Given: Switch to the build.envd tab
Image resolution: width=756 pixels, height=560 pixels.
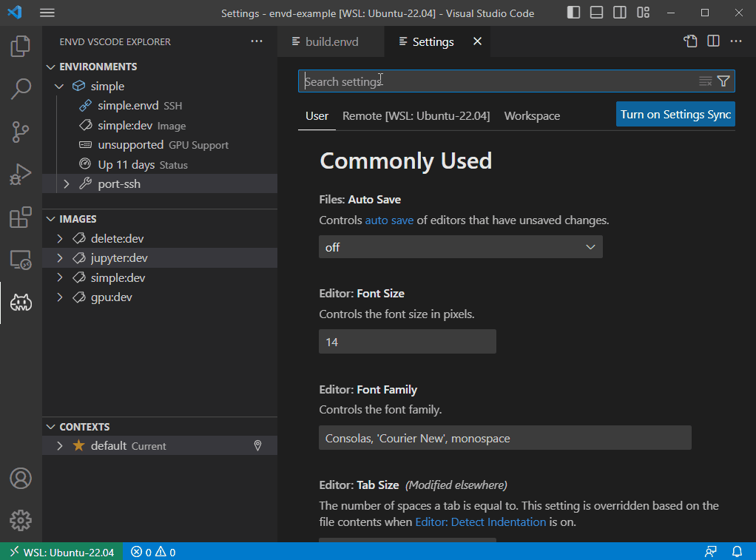Looking at the screenshot, I should click(331, 41).
